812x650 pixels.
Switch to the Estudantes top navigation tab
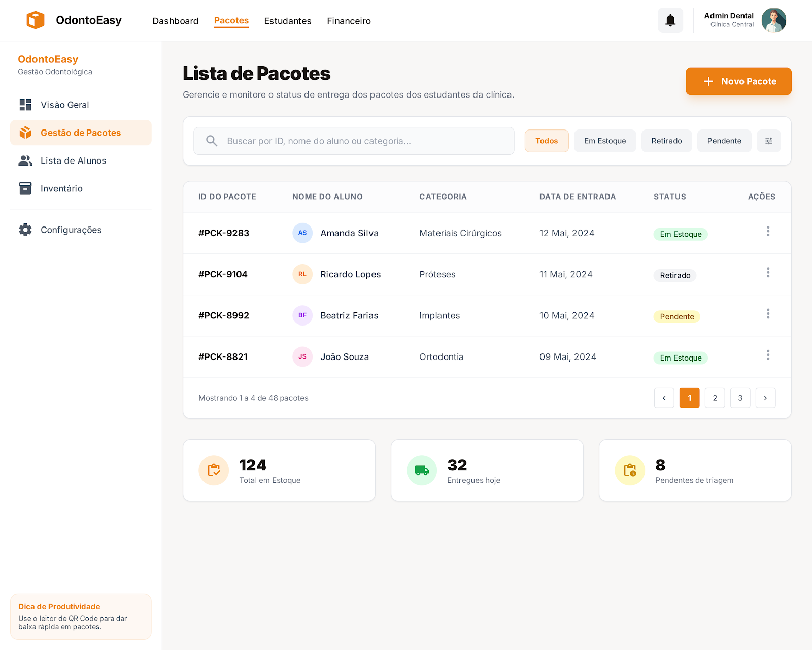pos(287,21)
